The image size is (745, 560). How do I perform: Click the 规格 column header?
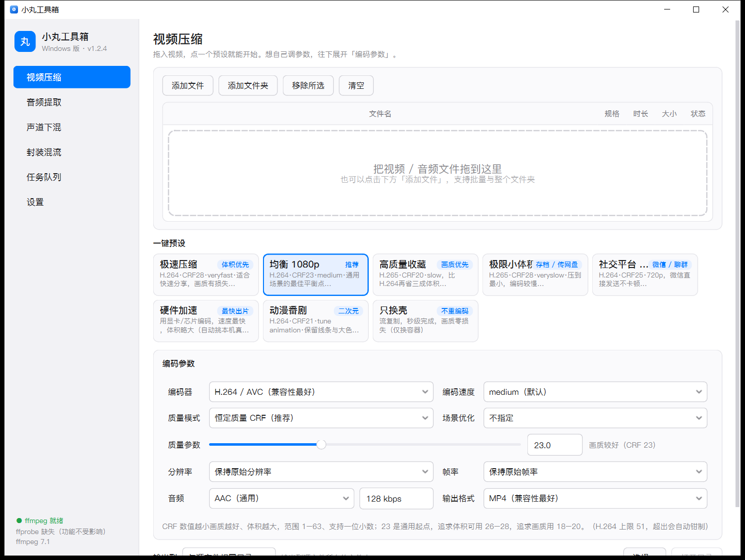click(x=612, y=114)
